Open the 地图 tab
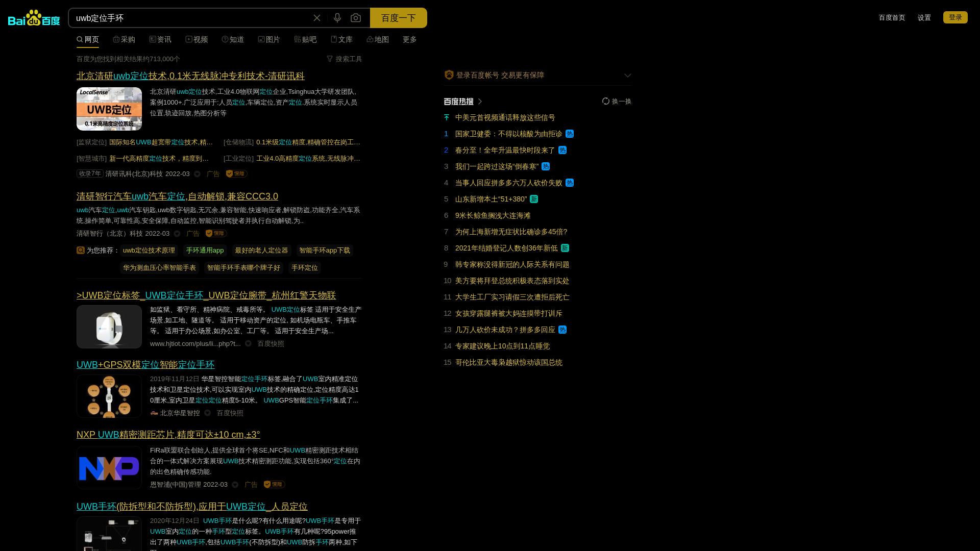 point(378,39)
